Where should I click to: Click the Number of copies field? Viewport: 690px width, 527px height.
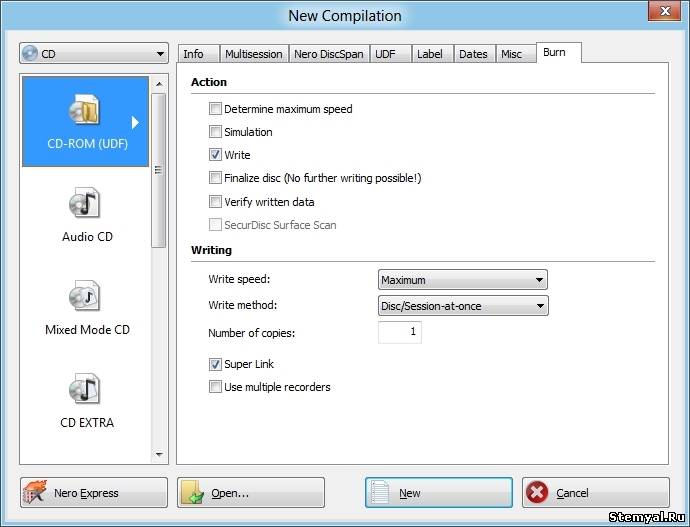point(400,332)
